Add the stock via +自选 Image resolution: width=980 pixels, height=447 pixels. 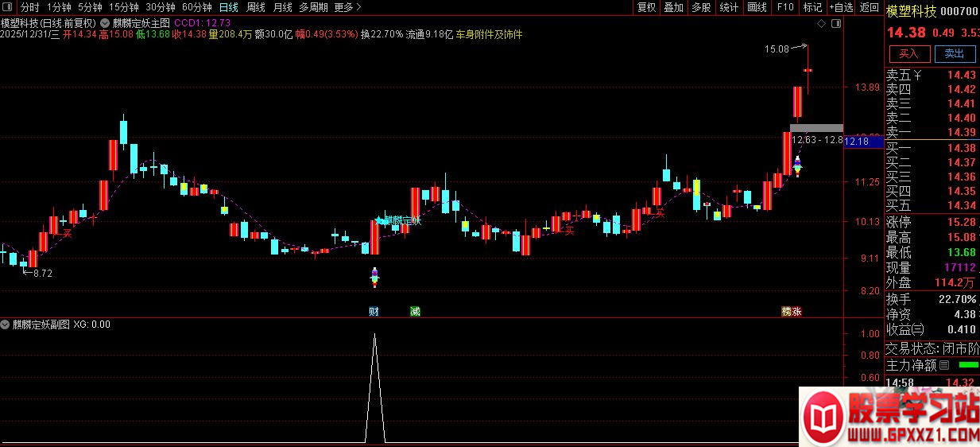[840, 7]
